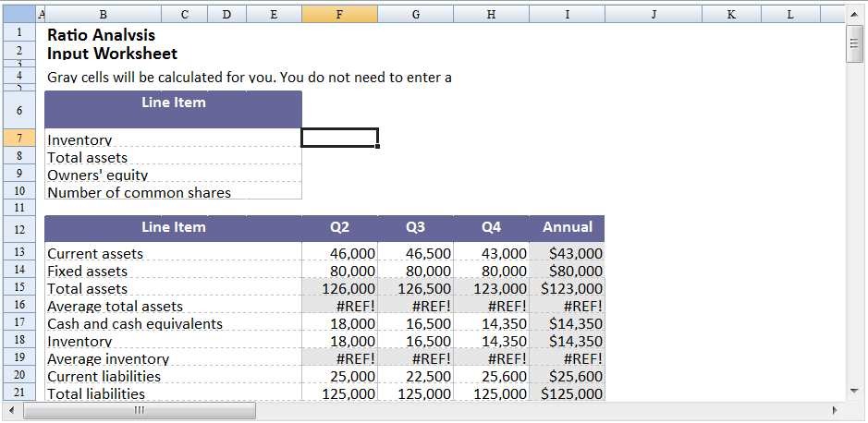Select the column J header
This screenshot has height=423, width=868.
653,14
